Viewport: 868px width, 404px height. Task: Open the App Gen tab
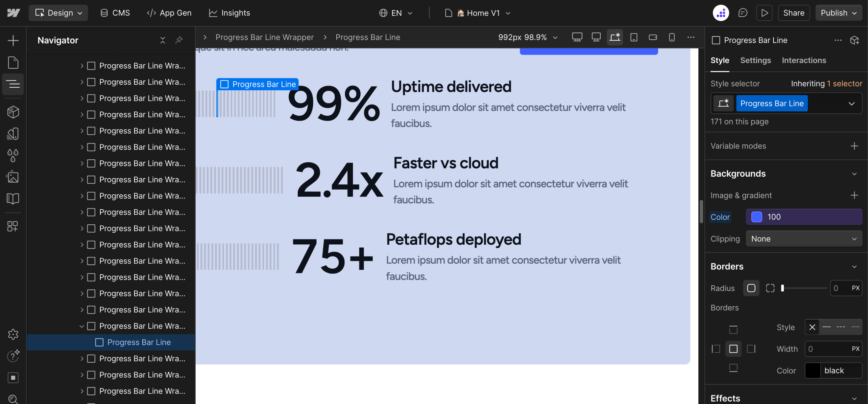(x=169, y=13)
